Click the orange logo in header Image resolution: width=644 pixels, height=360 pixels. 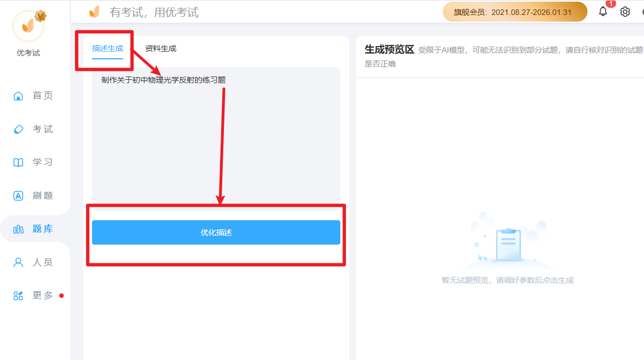point(94,12)
